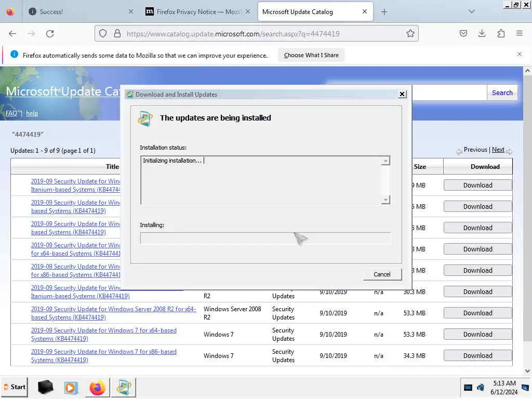Image resolution: width=532 pixels, height=399 pixels.
Task: Open the tracking protection shield icon
Action: click(103, 34)
